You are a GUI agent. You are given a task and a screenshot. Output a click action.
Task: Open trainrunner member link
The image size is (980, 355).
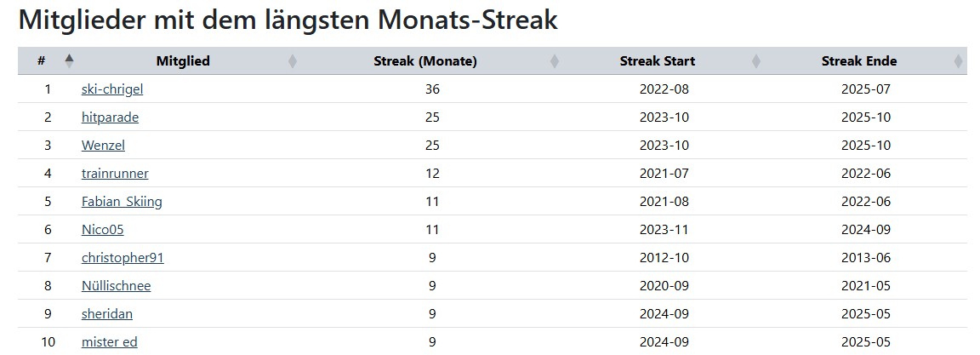coord(115,173)
